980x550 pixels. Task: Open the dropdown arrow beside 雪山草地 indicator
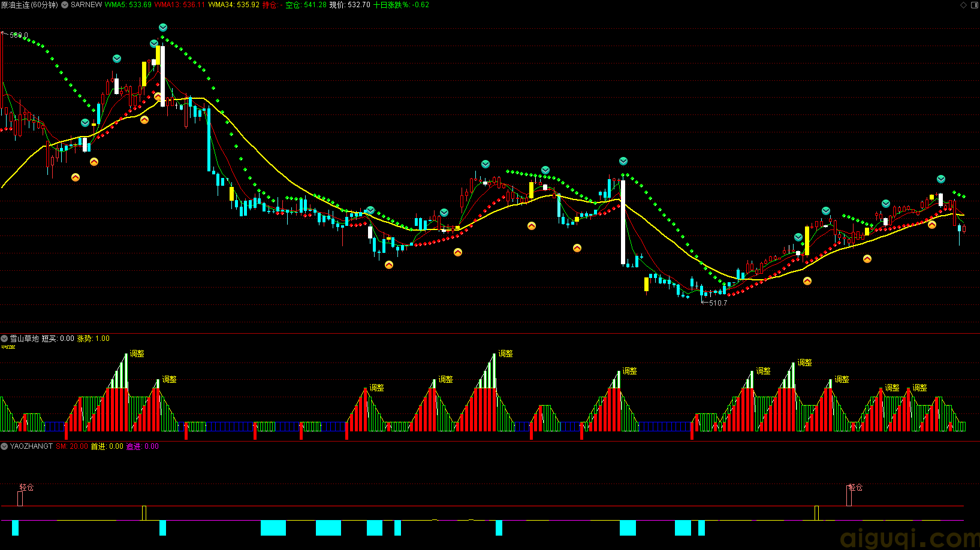pyautogui.click(x=4, y=339)
